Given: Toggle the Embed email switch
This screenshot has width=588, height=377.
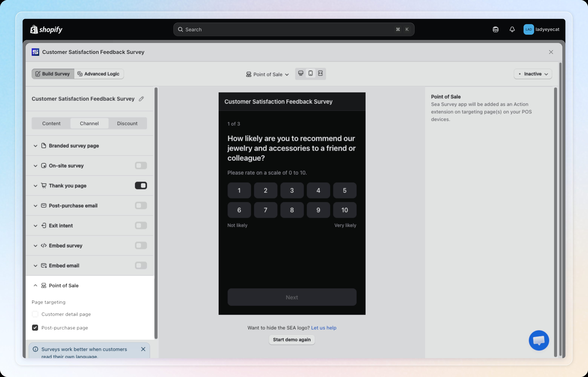Looking at the screenshot, I should click(141, 266).
